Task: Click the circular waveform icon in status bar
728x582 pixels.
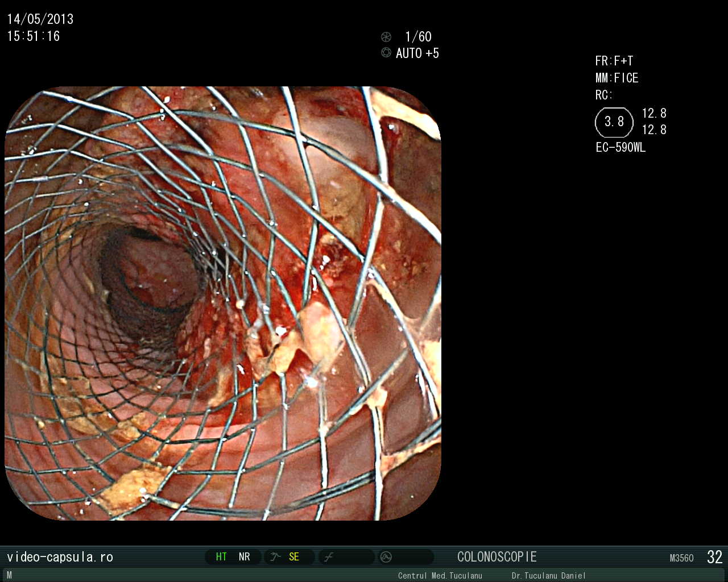Action: tap(386, 557)
